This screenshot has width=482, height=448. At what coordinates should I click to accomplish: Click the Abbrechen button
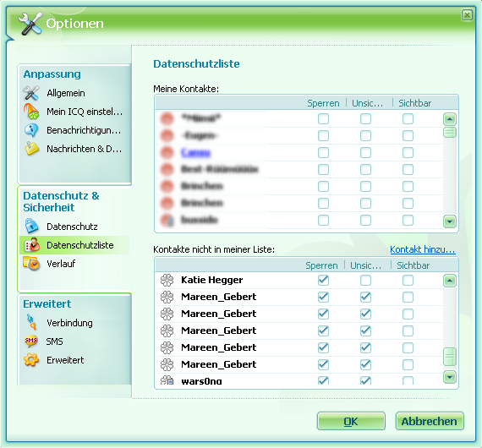429,421
